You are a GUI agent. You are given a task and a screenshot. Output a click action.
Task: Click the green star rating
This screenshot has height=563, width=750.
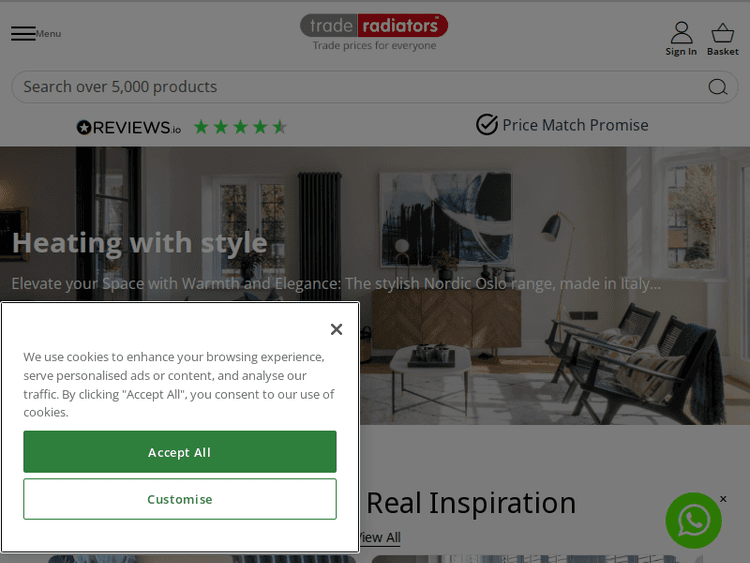240,127
